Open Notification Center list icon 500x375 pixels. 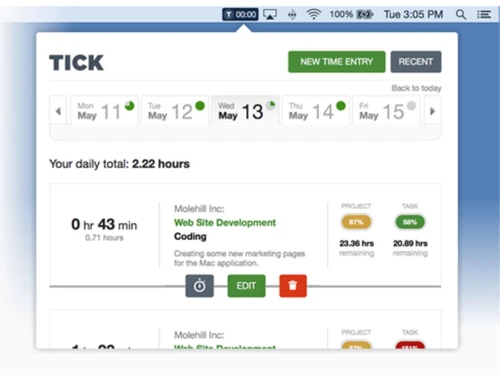(484, 14)
